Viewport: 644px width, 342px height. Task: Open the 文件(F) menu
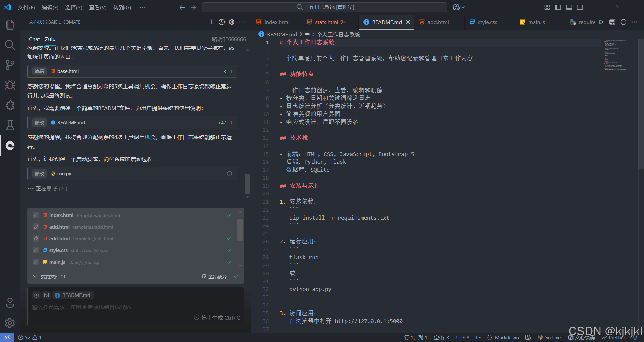[x=26, y=7]
